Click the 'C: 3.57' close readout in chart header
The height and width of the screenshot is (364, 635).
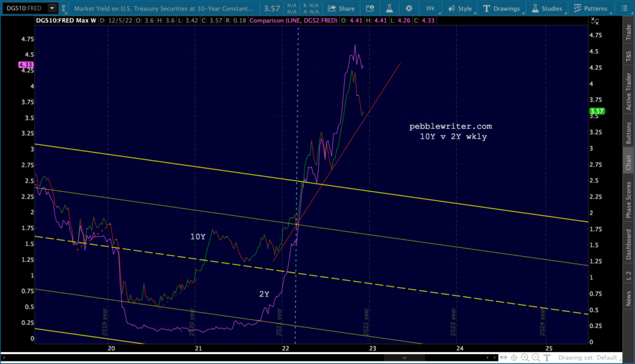pyautogui.click(x=212, y=20)
